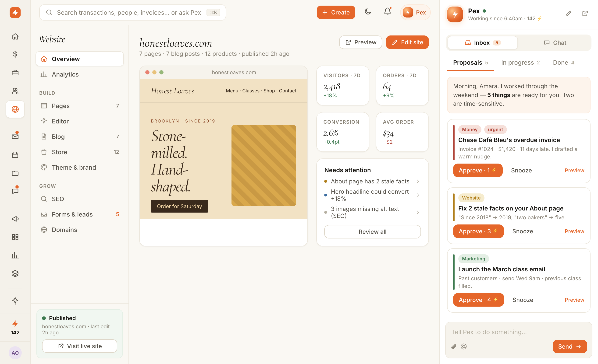Click the @ mention icon
This screenshot has height=364, width=598.
tap(464, 346)
